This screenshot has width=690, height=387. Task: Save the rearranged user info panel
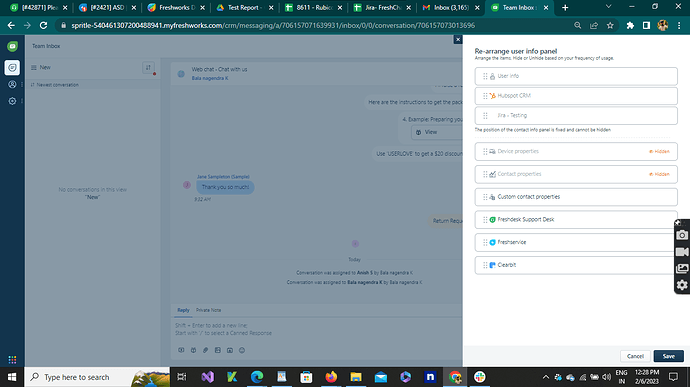668,356
